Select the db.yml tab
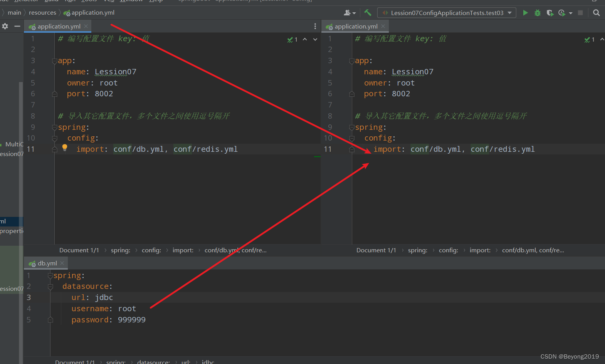Viewport: 605px width, 364px height. [47, 263]
